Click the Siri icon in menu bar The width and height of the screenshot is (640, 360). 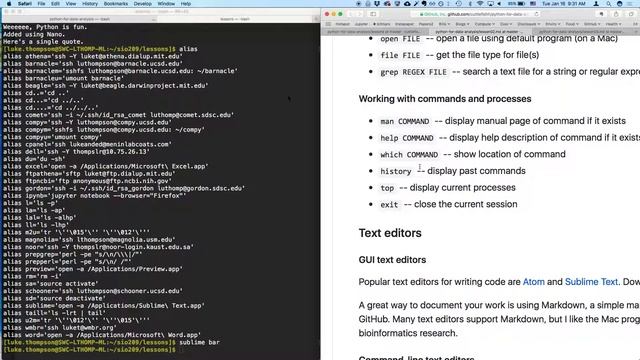[x=620, y=4]
